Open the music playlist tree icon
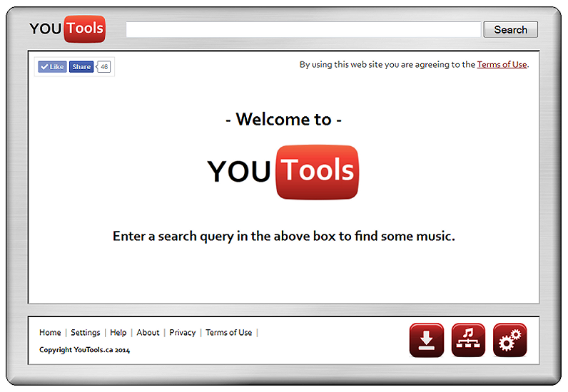Screen dimensions: 568x392 [x=468, y=340]
